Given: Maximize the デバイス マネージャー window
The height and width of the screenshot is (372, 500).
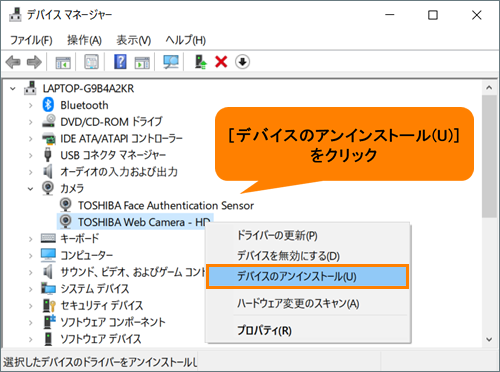Looking at the screenshot, I should coord(433,15).
